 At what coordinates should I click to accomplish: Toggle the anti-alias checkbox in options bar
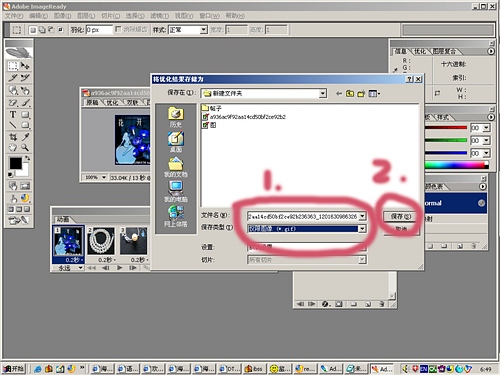pos(118,30)
